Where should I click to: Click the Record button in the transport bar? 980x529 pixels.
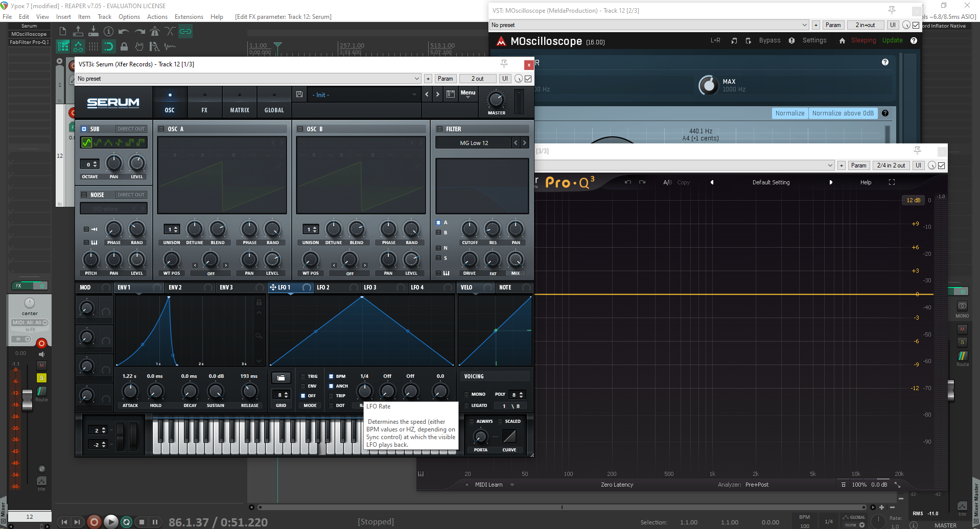(x=94, y=522)
